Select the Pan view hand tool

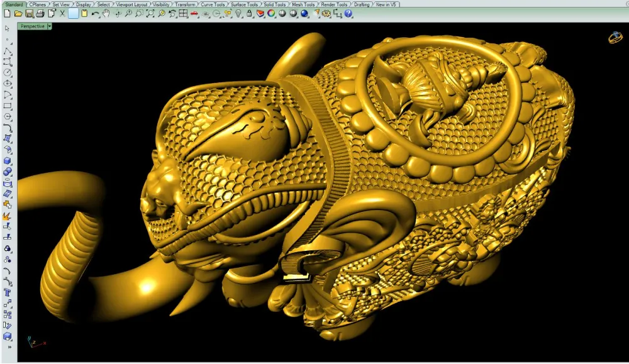[x=106, y=13]
